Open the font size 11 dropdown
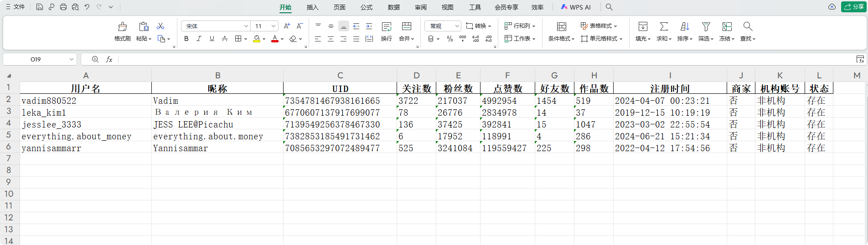The width and height of the screenshot is (868, 245). 273,26
